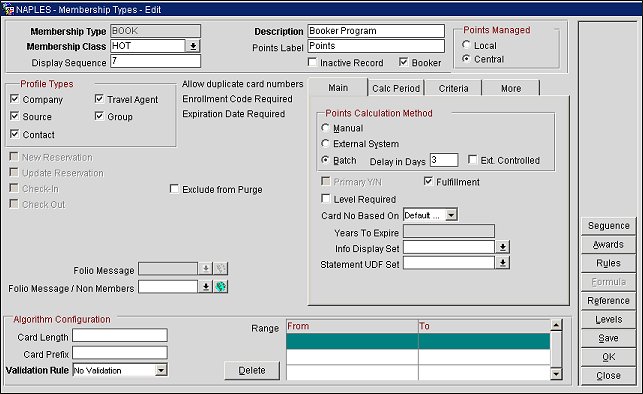Enable the Ext. Controlled checkbox
The image size is (643, 394).
click(x=472, y=159)
